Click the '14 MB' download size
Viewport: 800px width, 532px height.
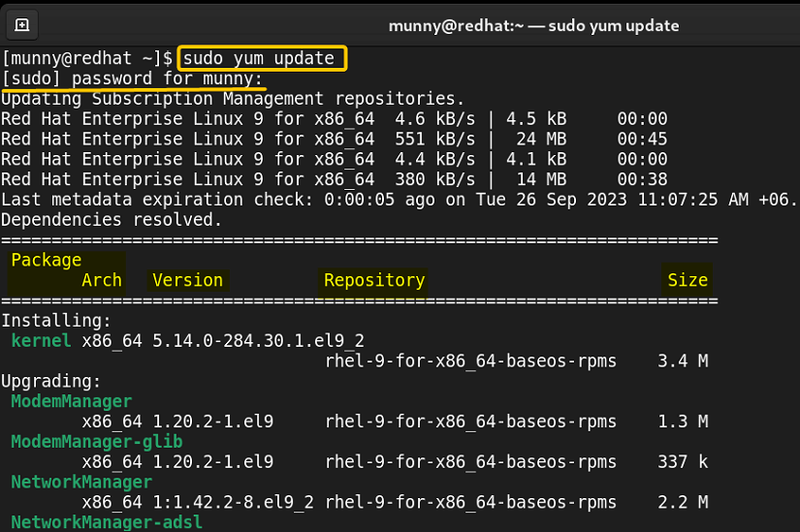(x=541, y=179)
